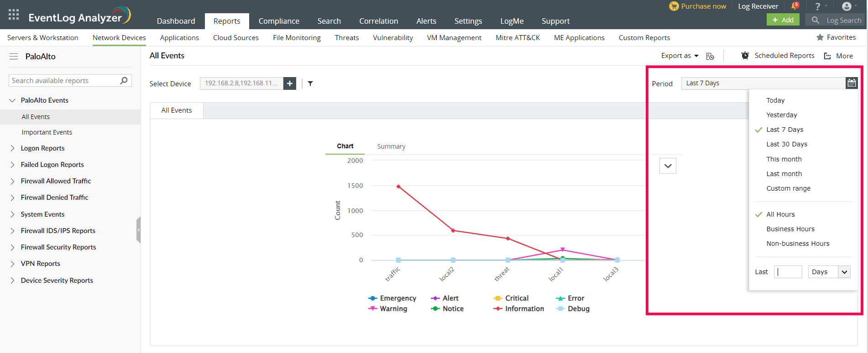Expand the Firewall Denied Traffic group
The height and width of the screenshot is (353, 868).
point(12,197)
